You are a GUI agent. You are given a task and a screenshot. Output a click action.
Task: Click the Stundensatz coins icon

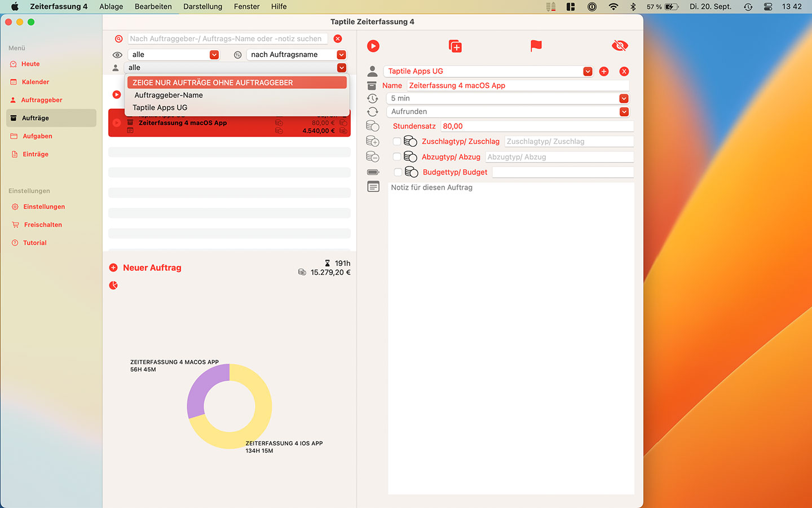click(x=373, y=126)
